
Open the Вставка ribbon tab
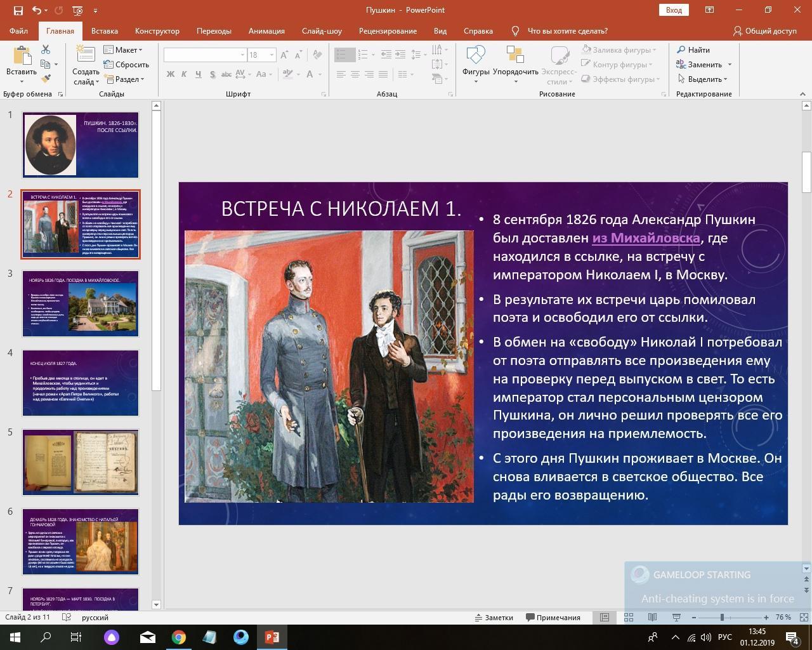coord(104,30)
